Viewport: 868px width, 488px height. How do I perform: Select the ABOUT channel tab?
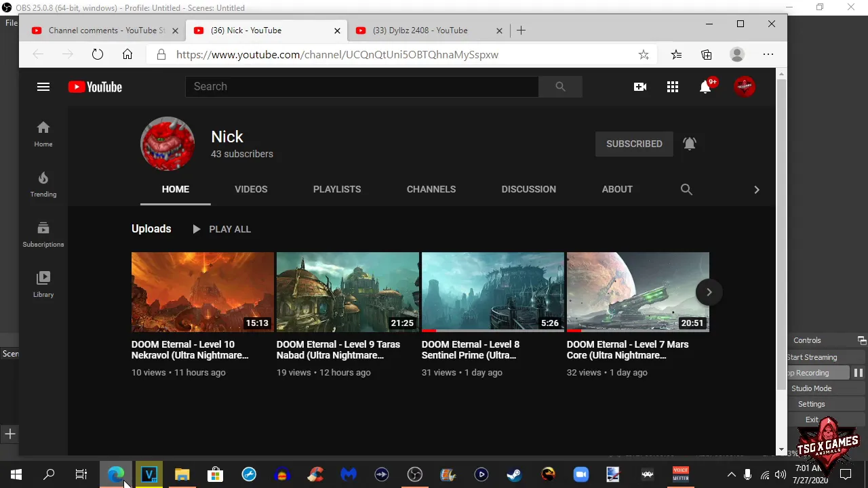(x=617, y=189)
